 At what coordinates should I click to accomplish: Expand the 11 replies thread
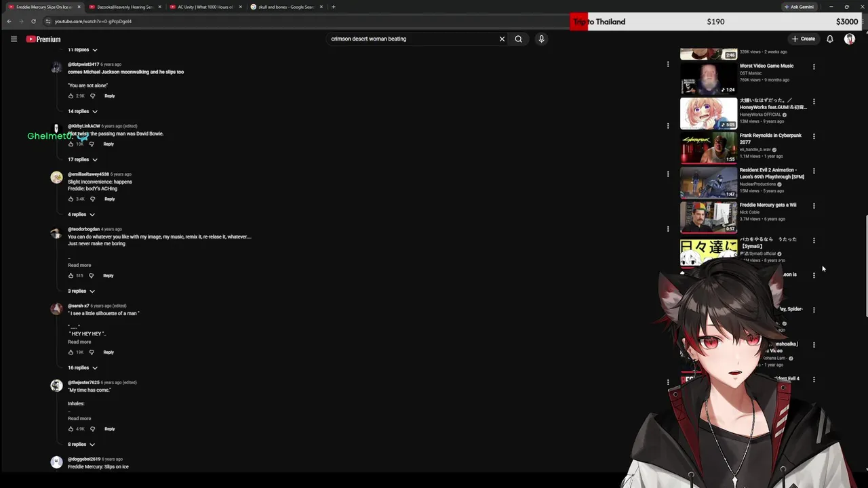(82, 49)
